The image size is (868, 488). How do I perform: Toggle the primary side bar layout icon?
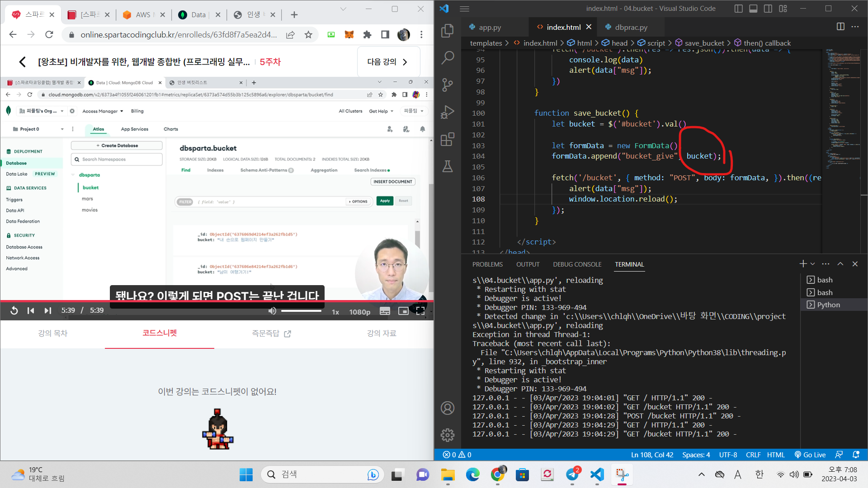click(x=739, y=9)
